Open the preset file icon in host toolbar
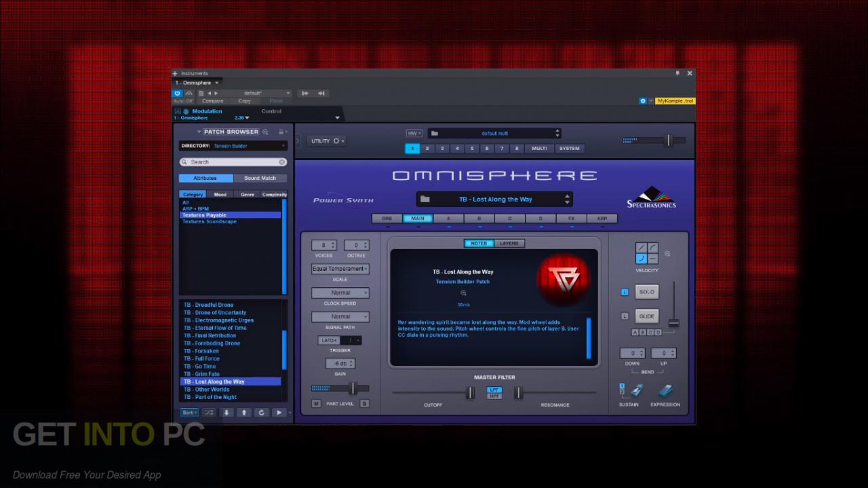 coord(201,93)
